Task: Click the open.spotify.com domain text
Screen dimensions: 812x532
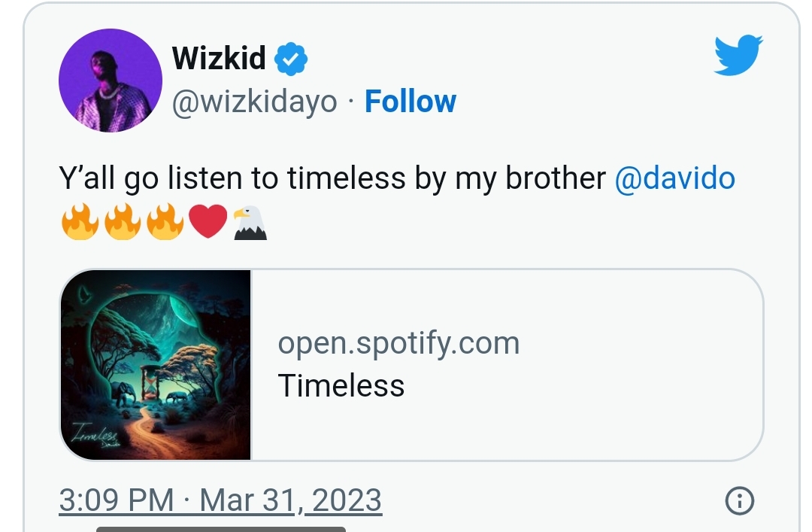Action: coord(398,343)
